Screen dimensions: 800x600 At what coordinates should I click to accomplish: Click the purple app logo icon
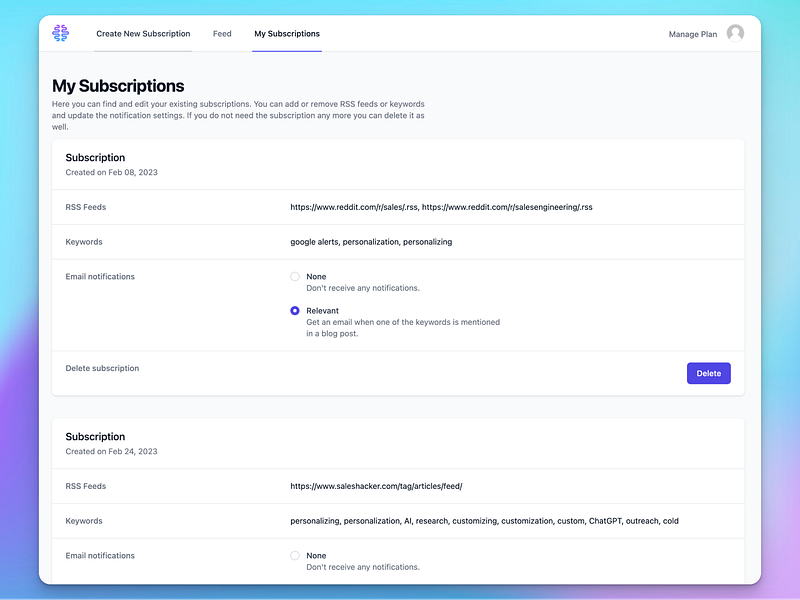tap(60, 33)
